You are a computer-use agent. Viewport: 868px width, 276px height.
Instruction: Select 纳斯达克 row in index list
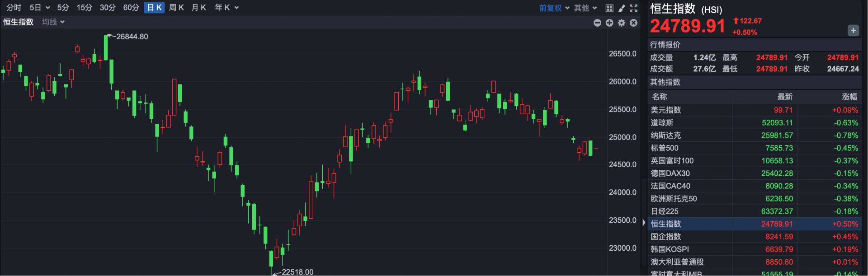point(754,135)
